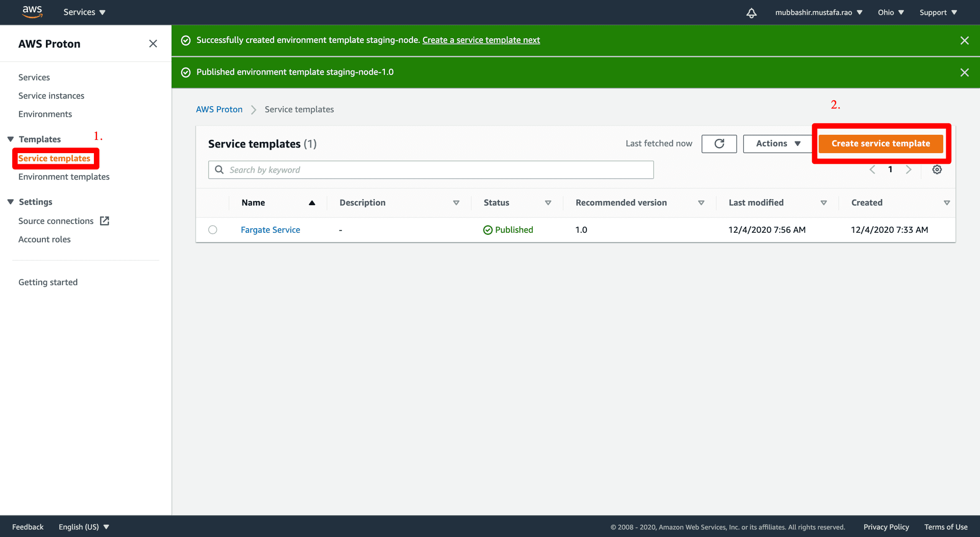Follow the 'Create a service template next' link
The height and width of the screenshot is (537, 980).
[x=481, y=40]
